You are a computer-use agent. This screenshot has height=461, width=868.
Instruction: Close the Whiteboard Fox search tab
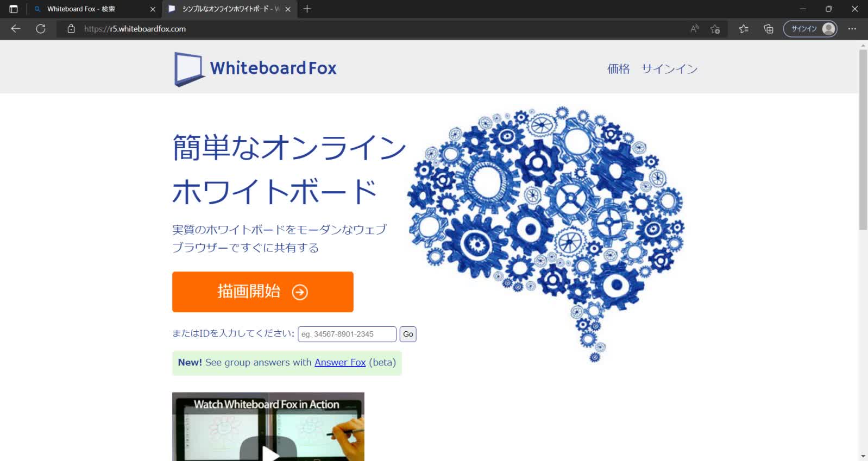[x=153, y=9]
